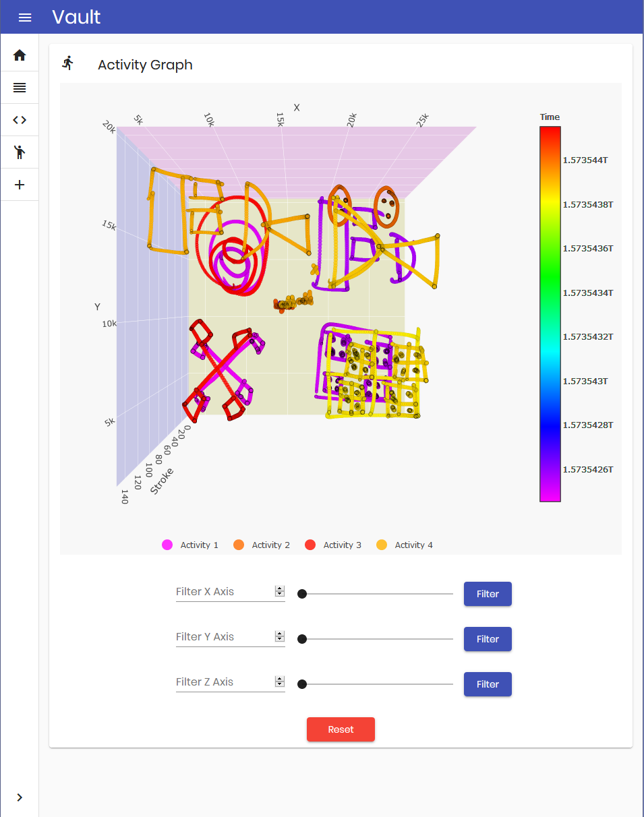The height and width of the screenshot is (817, 644).
Task: Click the 1.5735426T colorbar tick label
Action: [588, 469]
